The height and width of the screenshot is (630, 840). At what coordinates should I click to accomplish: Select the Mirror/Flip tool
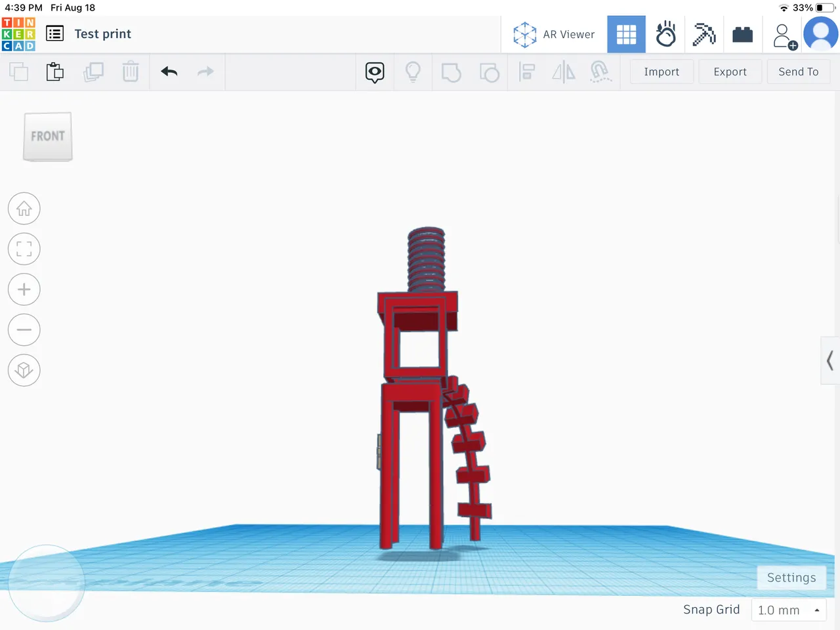click(x=563, y=72)
